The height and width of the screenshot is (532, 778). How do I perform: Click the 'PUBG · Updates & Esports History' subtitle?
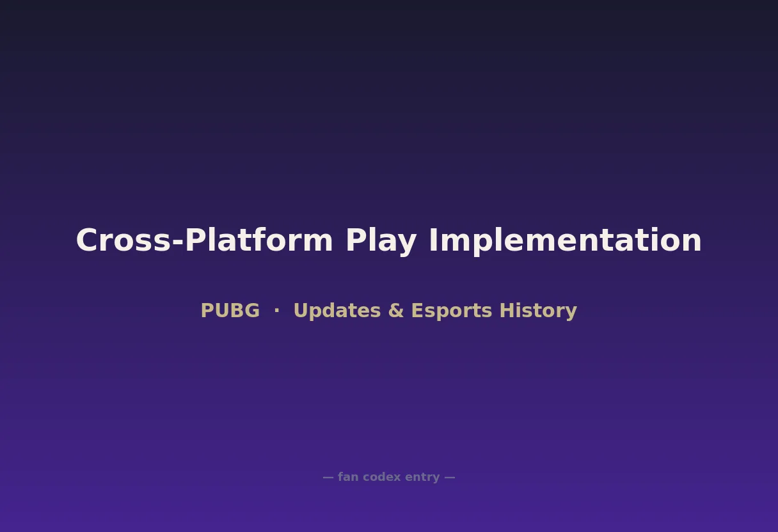click(x=389, y=311)
